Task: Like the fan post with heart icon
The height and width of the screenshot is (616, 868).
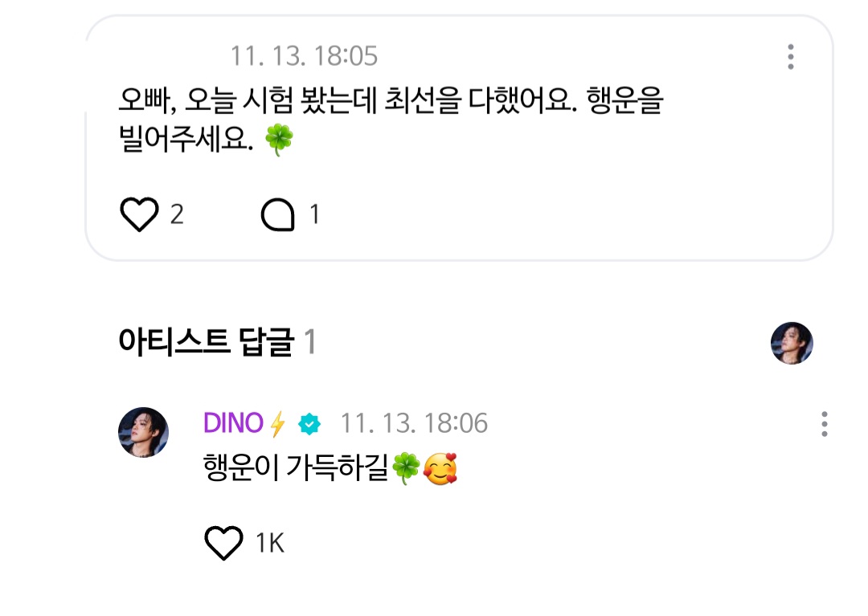Action: [139, 215]
